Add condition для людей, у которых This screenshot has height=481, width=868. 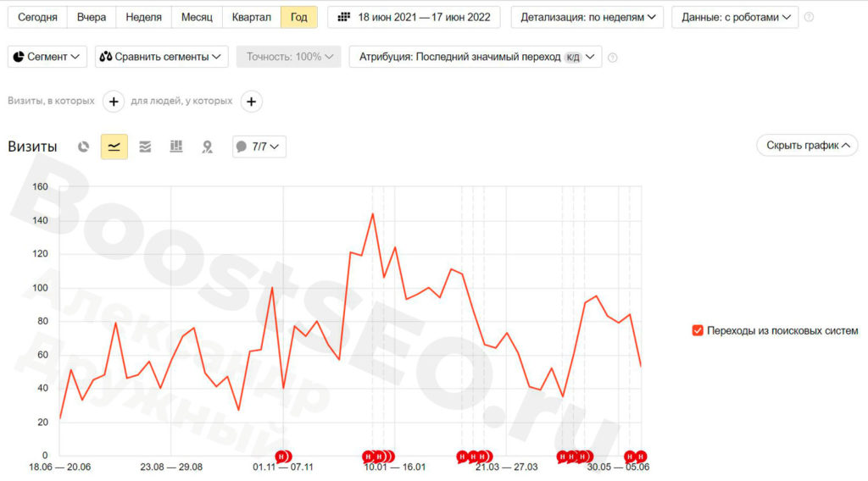(251, 102)
